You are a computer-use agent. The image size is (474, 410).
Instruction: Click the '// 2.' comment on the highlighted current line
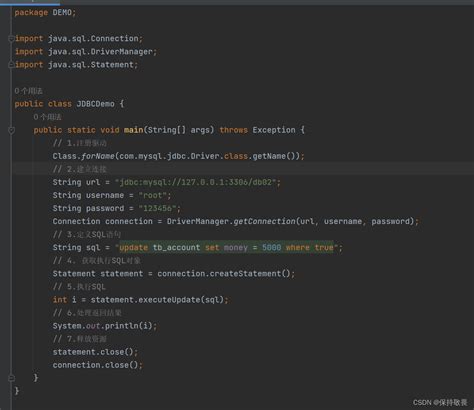point(79,169)
